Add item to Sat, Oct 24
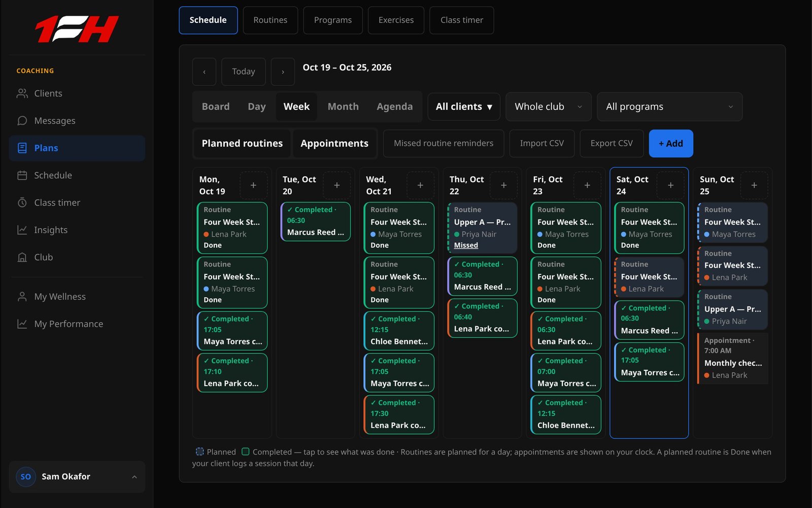Viewport: 812px width, 508px height. (x=670, y=185)
